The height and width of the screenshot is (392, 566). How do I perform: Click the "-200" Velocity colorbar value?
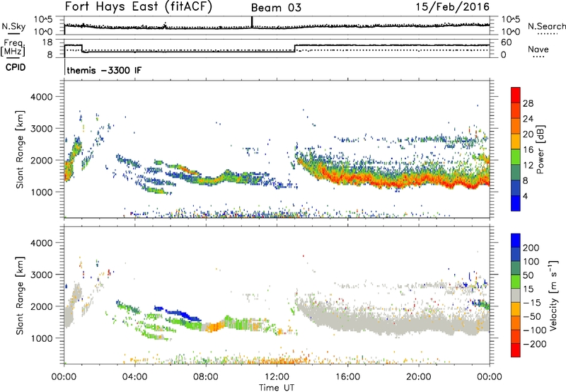pos(535,344)
